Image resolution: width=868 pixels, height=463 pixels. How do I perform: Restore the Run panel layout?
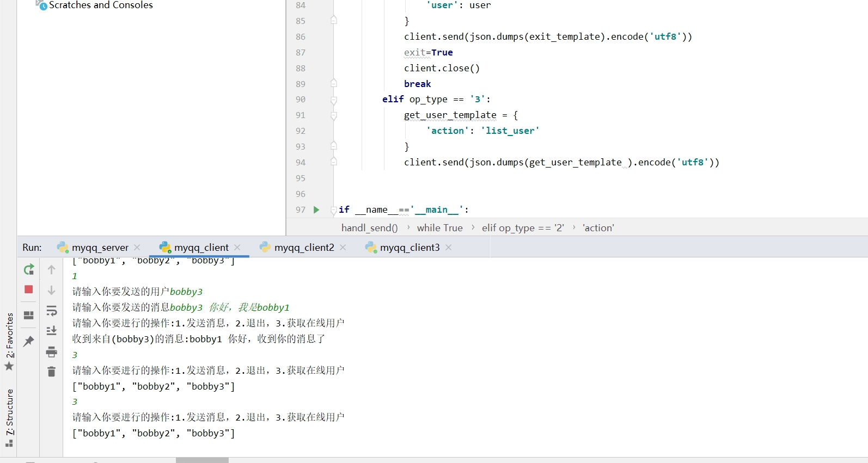pos(29,315)
